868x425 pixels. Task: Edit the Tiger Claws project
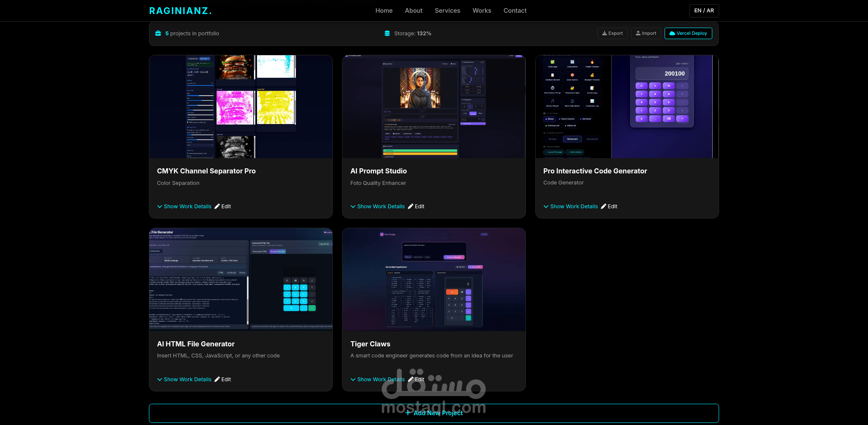(x=416, y=380)
